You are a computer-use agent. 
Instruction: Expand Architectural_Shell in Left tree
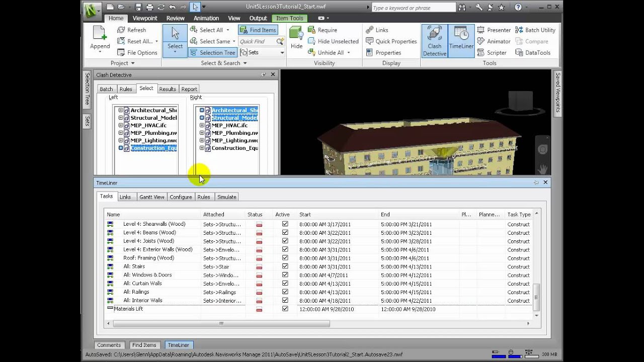(121, 110)
